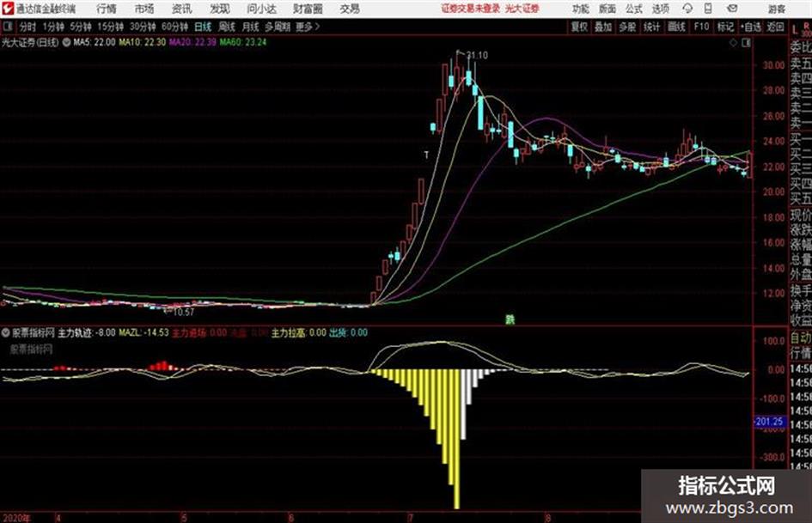Click the diamond icon at chart top-right
This screenshot has width=812, height=523.
tap(733, 43)
